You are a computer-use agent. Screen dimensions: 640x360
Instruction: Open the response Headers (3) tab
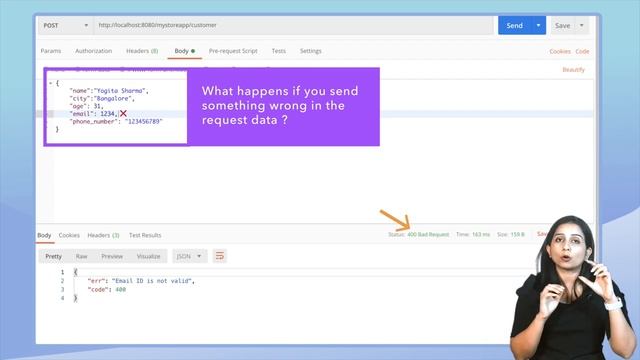103,236
